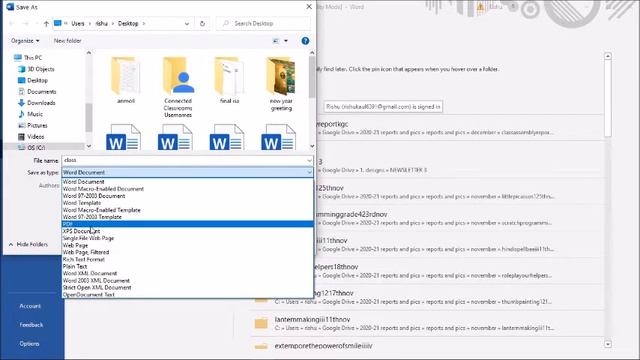This screenshot has height=360, width=640.
Task: Select Word XML Document format
Action: point(90,273)
